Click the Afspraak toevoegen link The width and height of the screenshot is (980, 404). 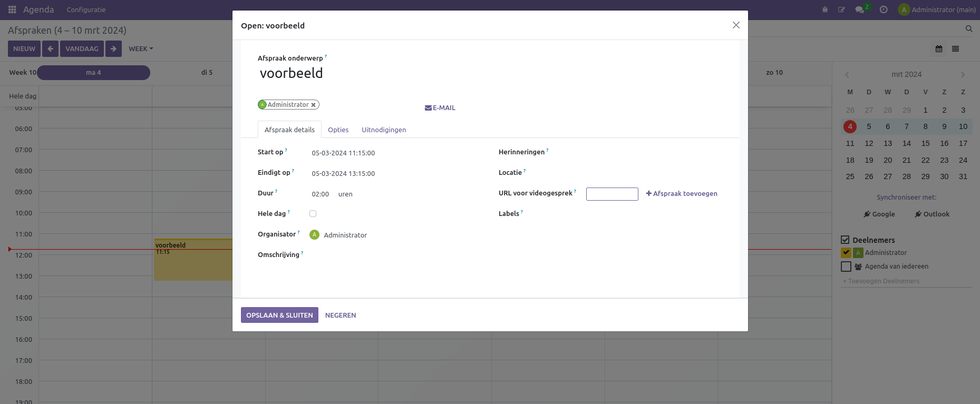pos(682,194)
